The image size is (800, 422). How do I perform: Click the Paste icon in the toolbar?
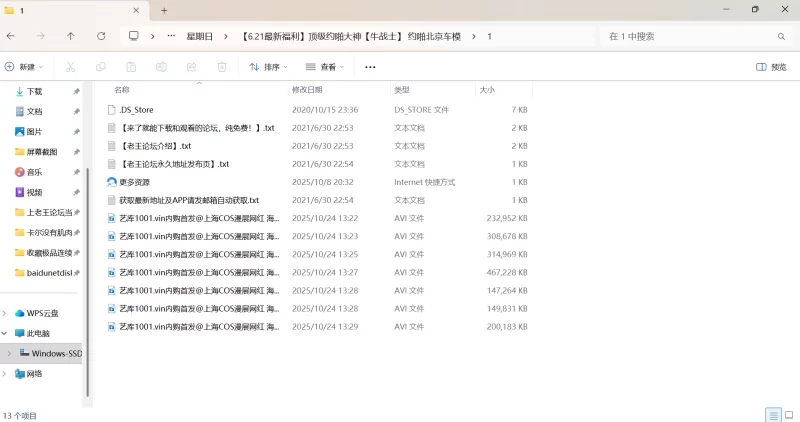point(131,67)
